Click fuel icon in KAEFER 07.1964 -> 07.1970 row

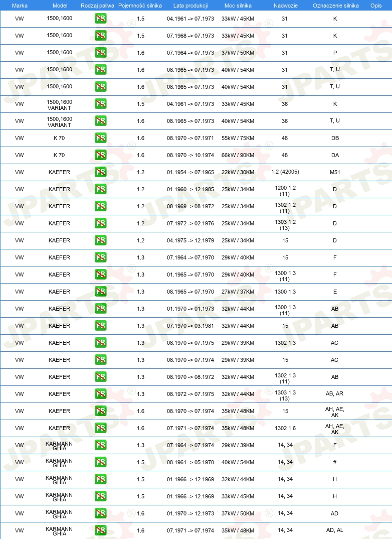[x=101, y=257]
